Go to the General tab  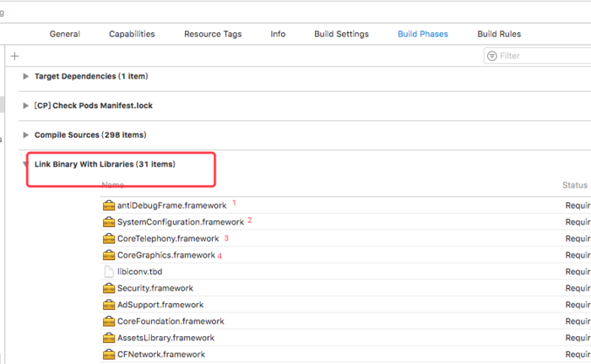pyautogui.click(x=65, y=35)
